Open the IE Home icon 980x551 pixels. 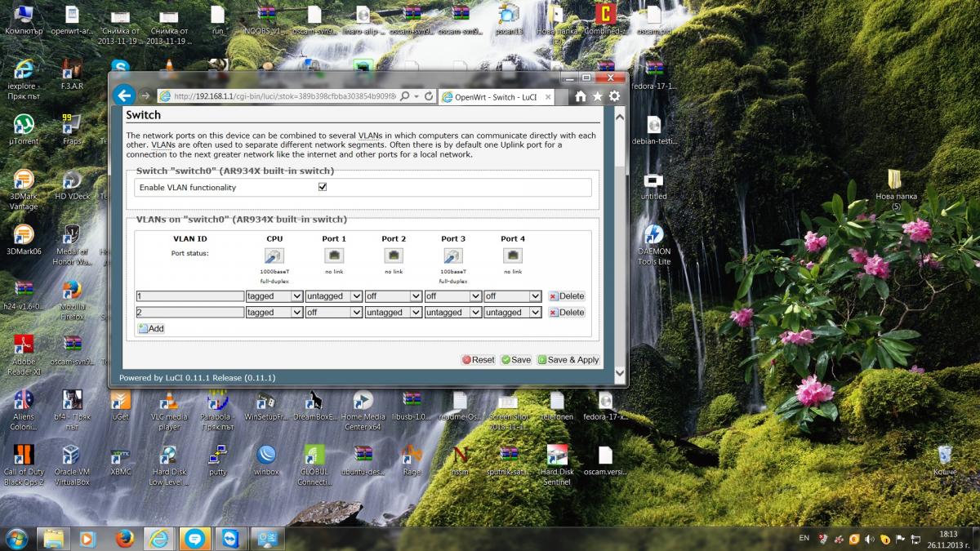(x=580, y=96)
